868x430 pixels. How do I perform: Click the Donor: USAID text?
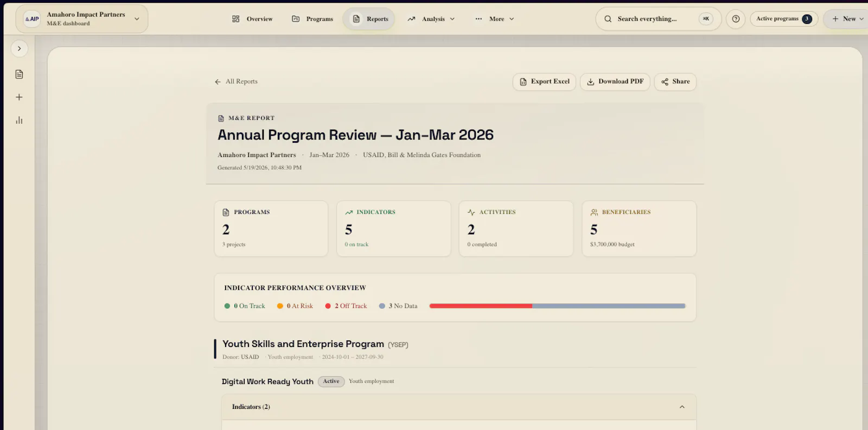tap(240, 357)
